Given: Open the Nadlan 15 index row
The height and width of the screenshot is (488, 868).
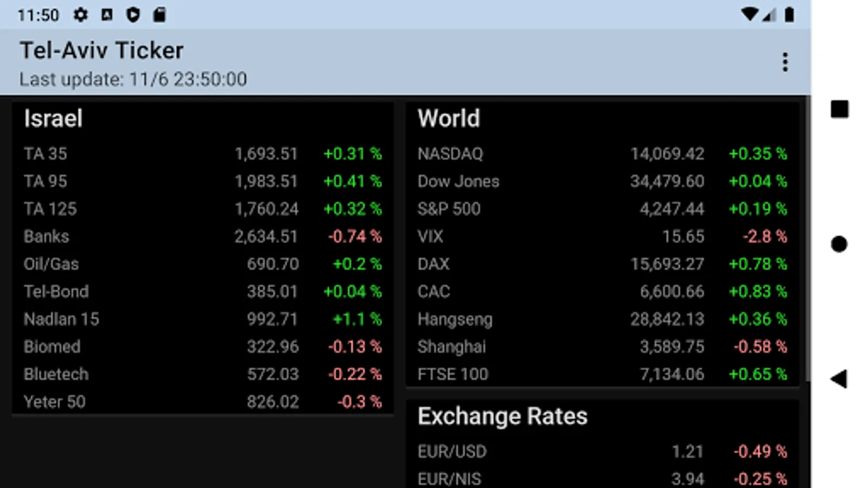Looking at the screenshot, I should (202, 319).
